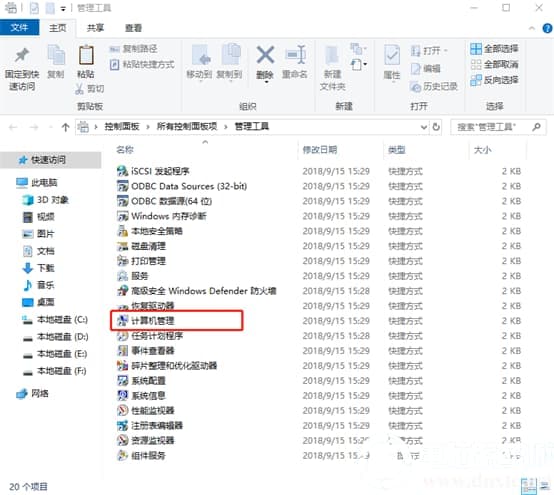Viewport: 554px width, 495px height.
Task: Select the 本地安全策略 icon
Action: pos(122,231)
